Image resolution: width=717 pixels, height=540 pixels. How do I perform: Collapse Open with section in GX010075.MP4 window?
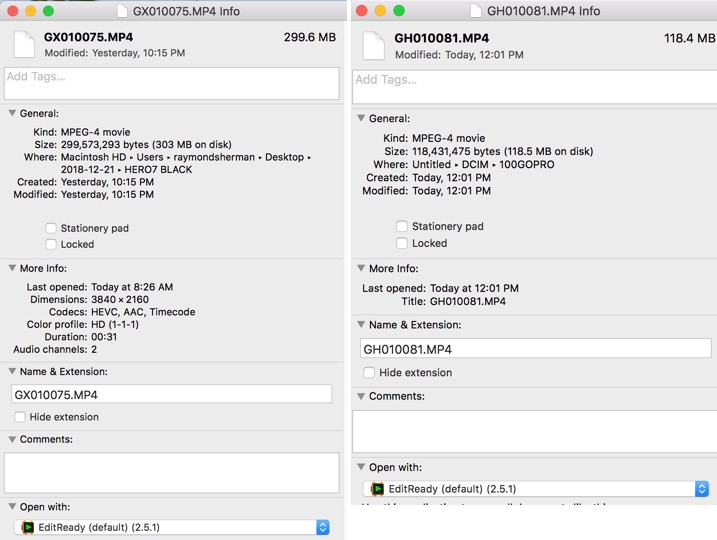coord(12,506)
